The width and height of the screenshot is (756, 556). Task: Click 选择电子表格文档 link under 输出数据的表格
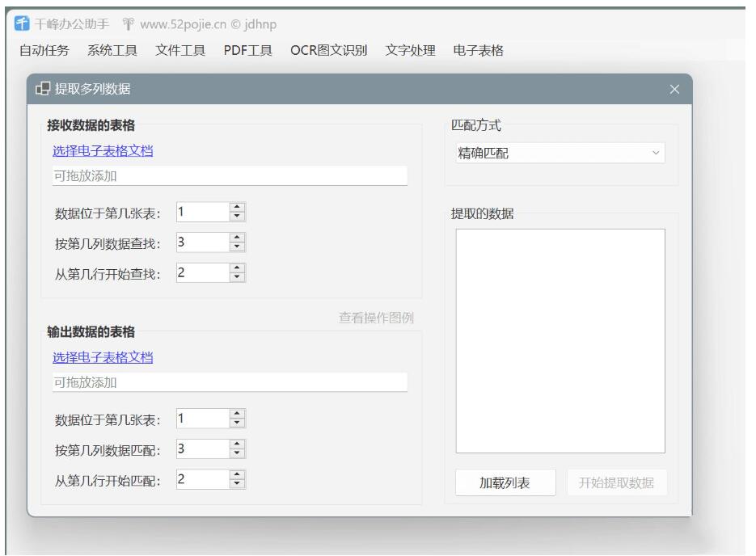coord(103,357)
